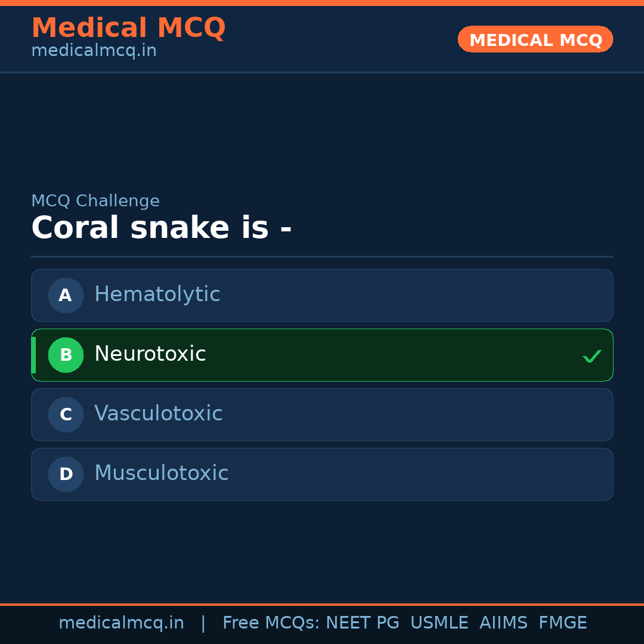Click the green B option badge
644x644 pixels.
(66, 355)
